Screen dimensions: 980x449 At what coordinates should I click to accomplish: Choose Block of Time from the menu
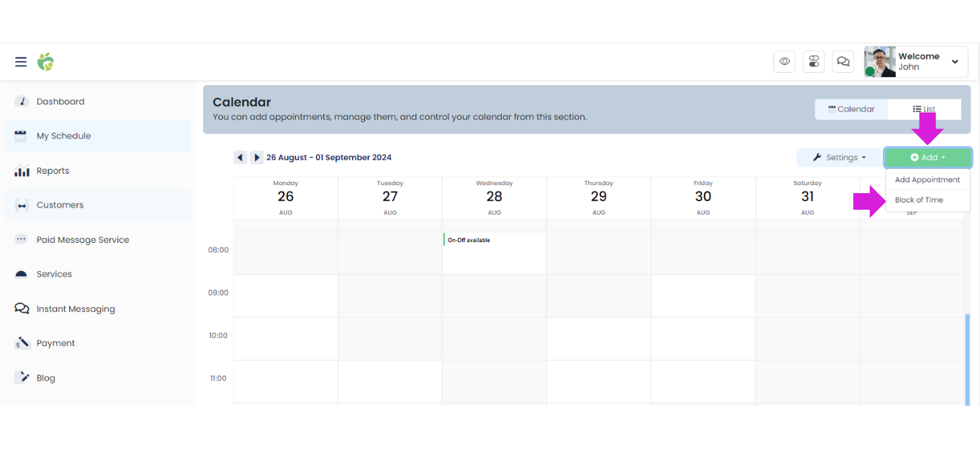click(927, 200)
